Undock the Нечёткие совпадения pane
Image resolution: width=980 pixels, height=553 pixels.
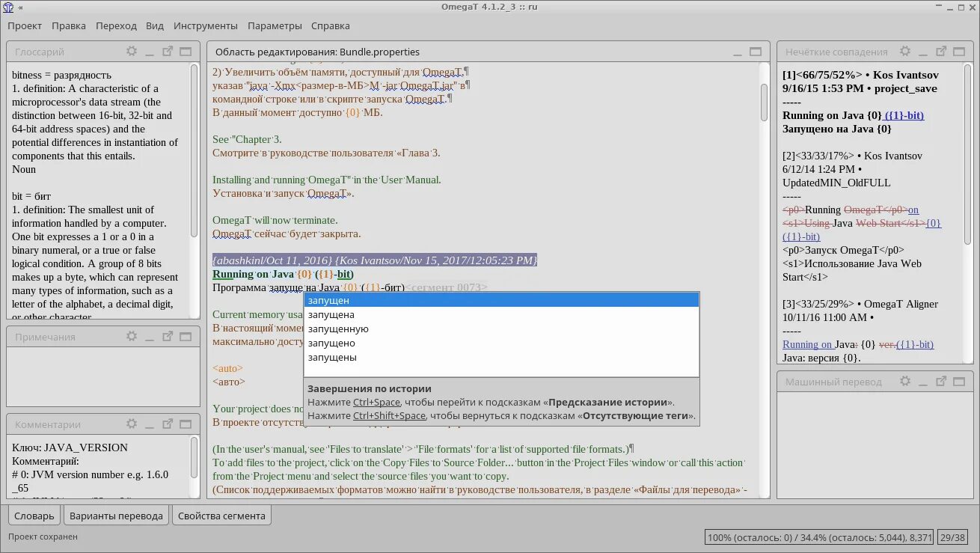coord(941,52)
